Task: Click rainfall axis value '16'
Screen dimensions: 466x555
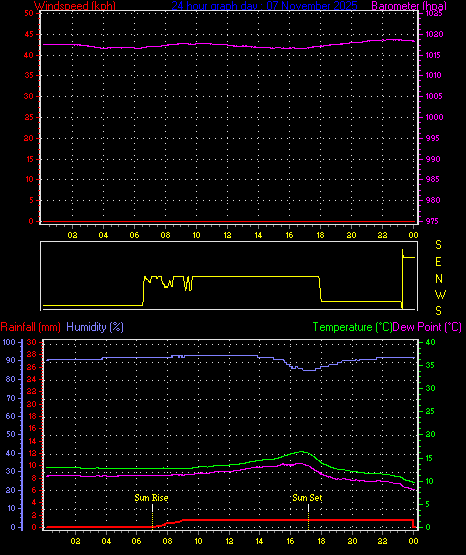Action: pyautogui.click(x=32, y=428)
